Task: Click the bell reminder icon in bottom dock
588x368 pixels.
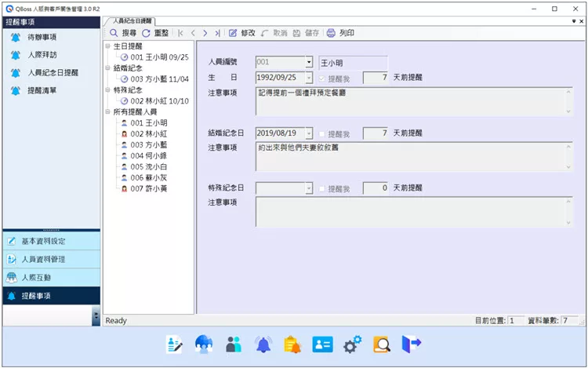Action: (263, 344)
